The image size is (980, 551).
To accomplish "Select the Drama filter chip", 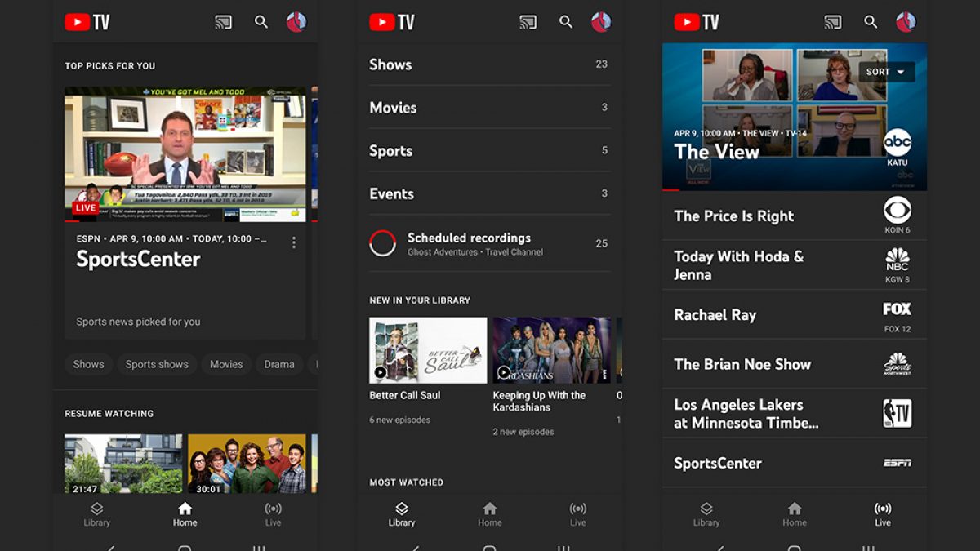I will 279,364.
